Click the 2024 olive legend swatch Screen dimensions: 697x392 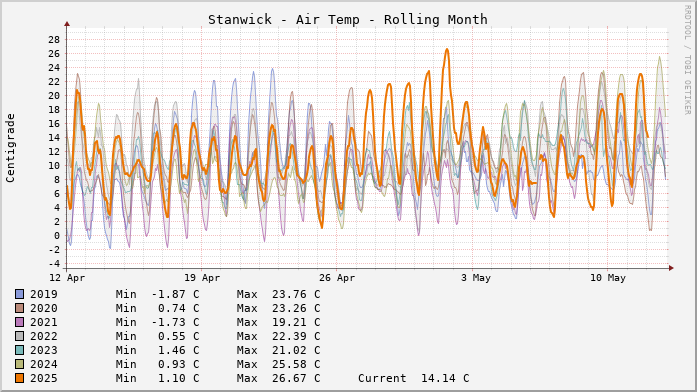[19, 364]
